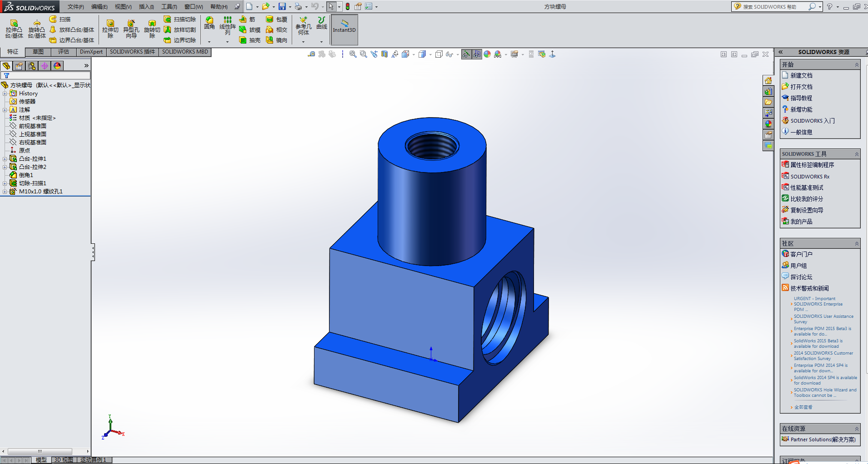868x464 pixels.
Task: Select the 旋转凸台/基体 revolve boss tool
Action: coord(37,29)
